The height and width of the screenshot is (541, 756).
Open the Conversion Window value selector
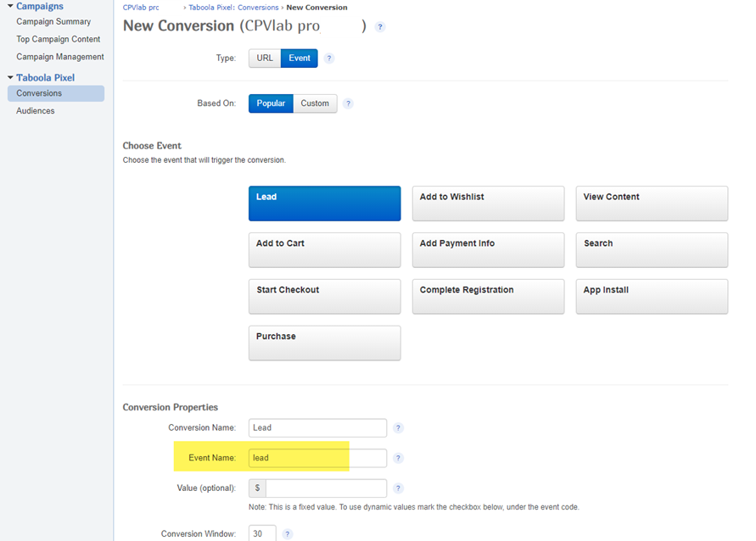[x=262, y=533]
